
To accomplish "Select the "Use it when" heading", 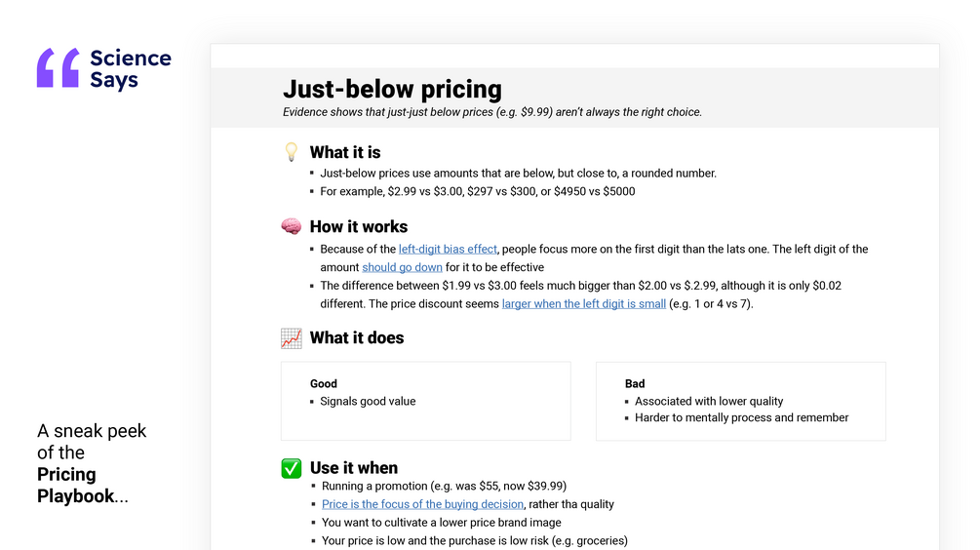I will 354,468.
